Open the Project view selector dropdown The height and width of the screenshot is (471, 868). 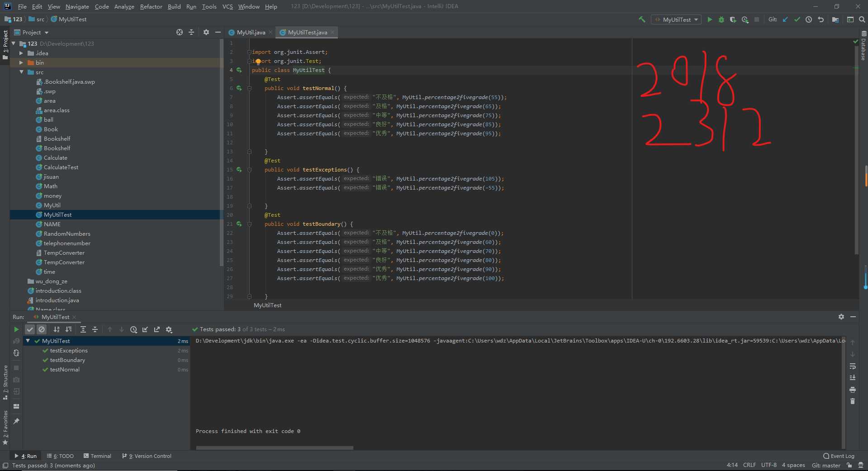(31, 32)
